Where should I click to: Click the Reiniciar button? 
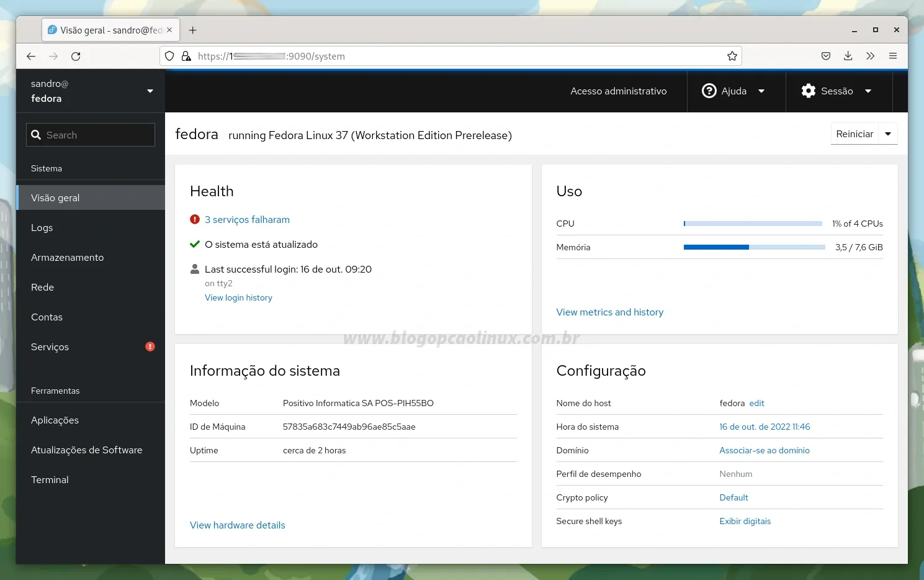pos(854,134)
